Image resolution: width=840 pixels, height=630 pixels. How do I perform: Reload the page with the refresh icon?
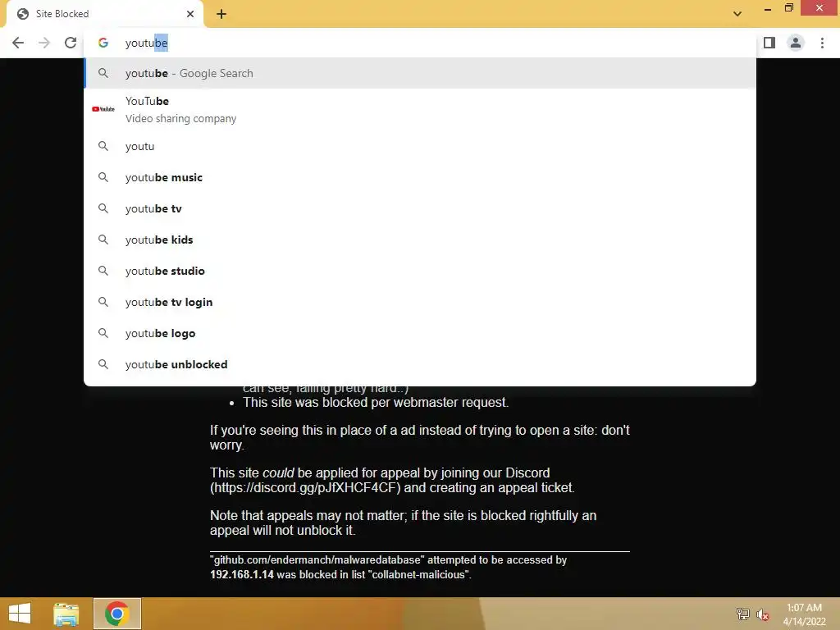coord(71,43)
